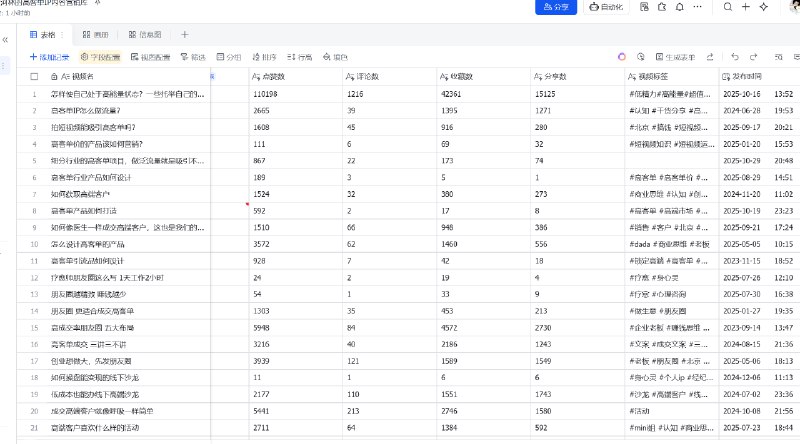800x444 pixels.
Task: Click the 添加记录 add record button
Action: pos(49,58)
